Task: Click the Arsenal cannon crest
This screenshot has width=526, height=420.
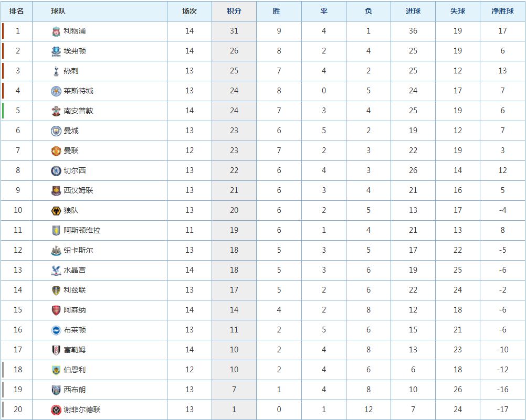Action: 56,310
